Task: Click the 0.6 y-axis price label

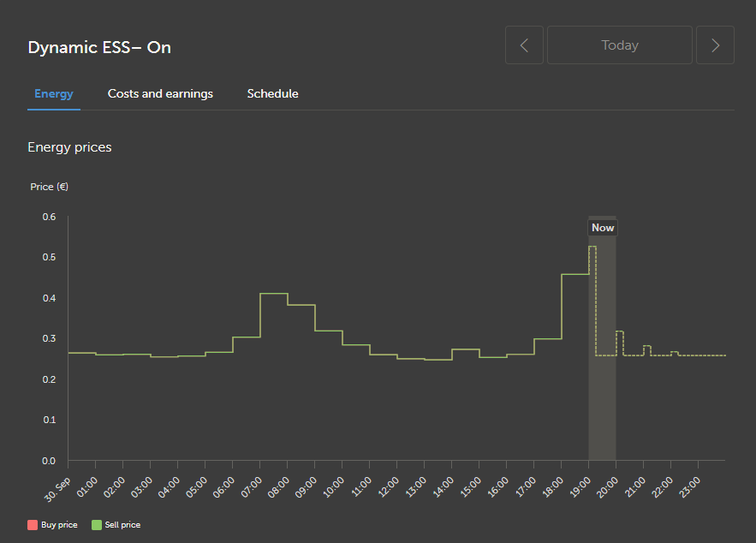Action: 49,217
